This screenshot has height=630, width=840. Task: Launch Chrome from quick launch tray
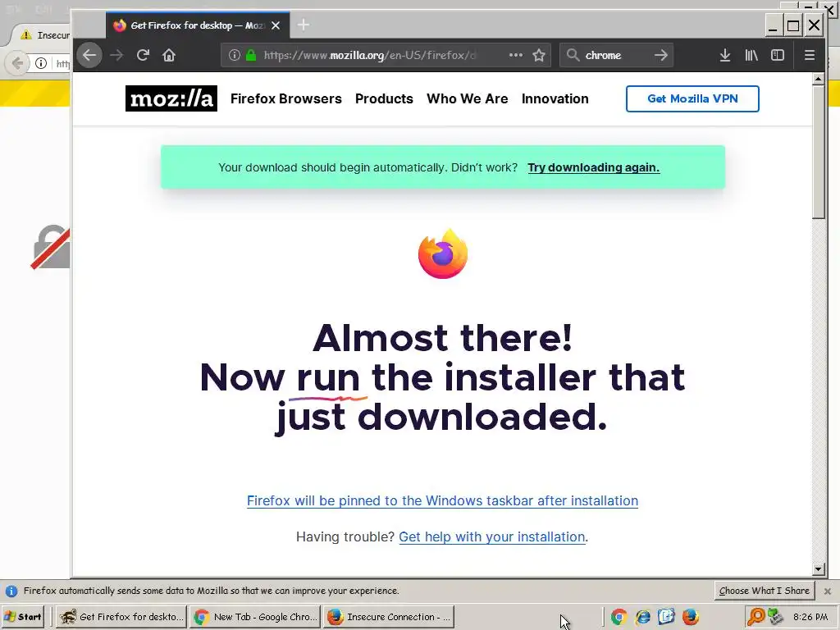tap(619, 617)
